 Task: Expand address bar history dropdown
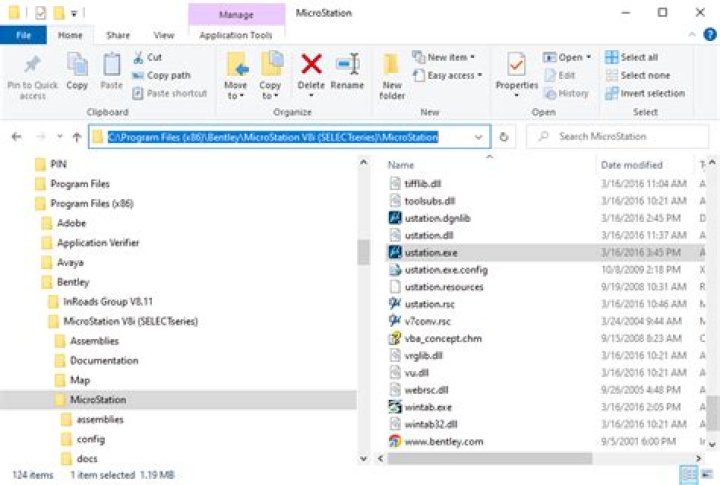(478, 137)
